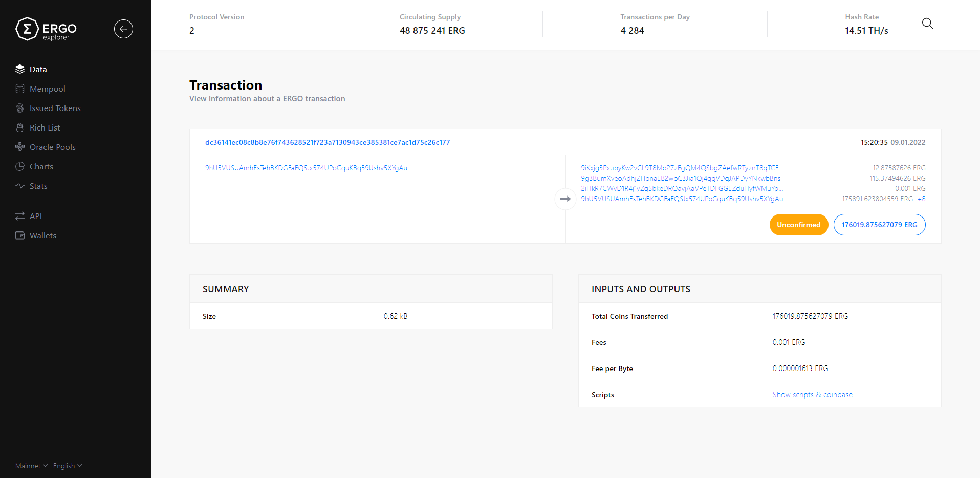Click the Wallets icon in sidebar
The width and height of the screenshot is (980, 478).
[x=20, y=235]
